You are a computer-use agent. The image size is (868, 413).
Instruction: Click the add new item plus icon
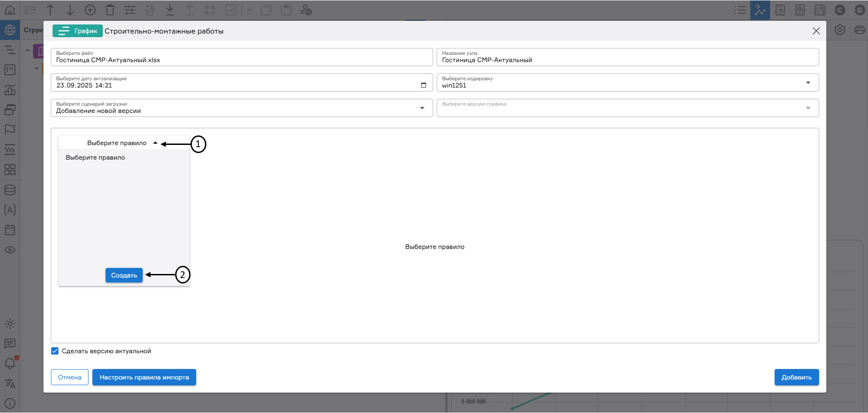(90, 10)
